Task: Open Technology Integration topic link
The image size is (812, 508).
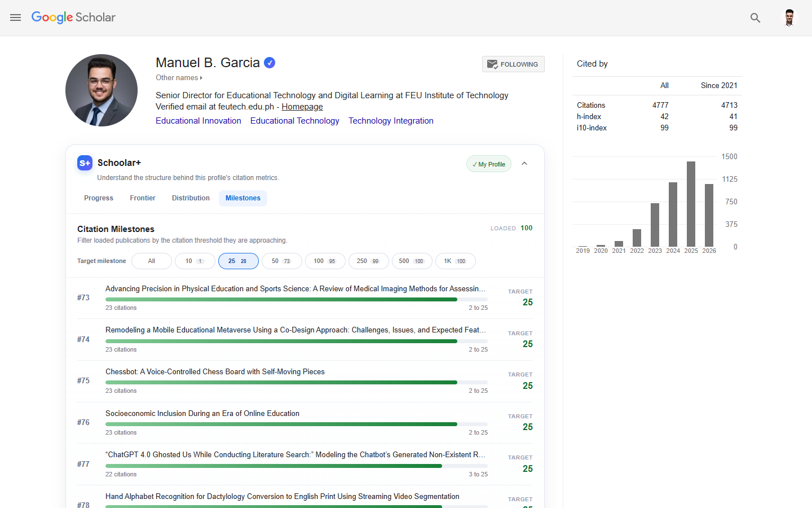Action: point(391,121)
